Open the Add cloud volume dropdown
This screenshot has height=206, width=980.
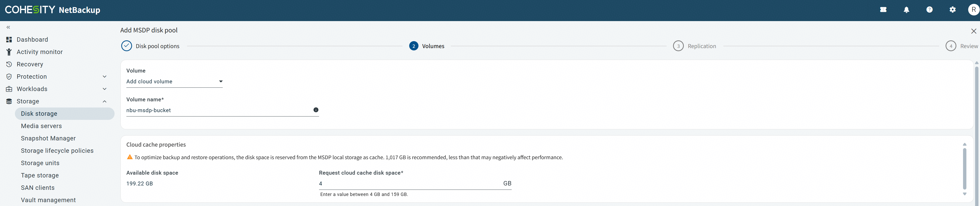tap(174, 82)
